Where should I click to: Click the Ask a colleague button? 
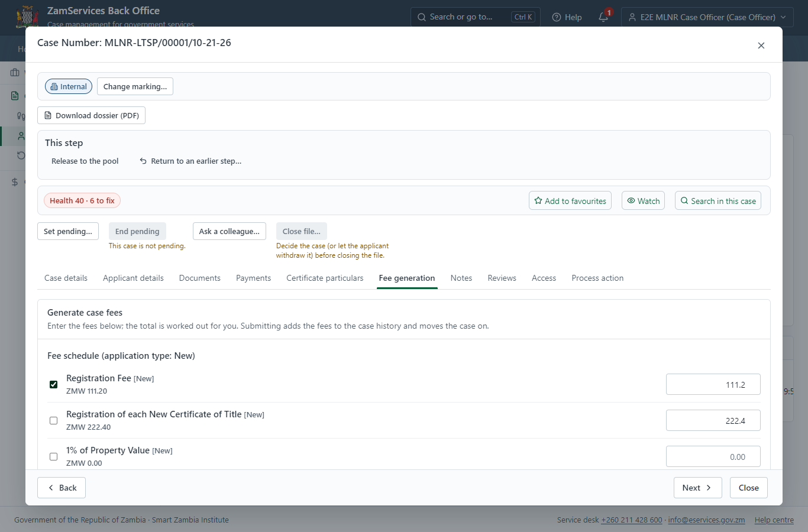(230, 231)
